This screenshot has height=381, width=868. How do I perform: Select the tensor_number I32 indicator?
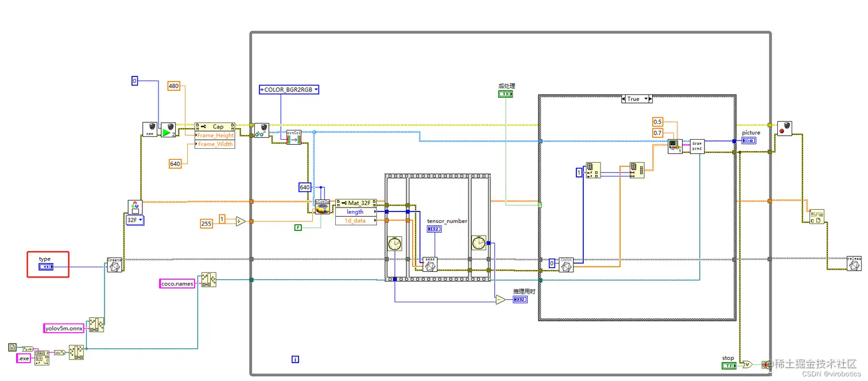tap(434, 229)
